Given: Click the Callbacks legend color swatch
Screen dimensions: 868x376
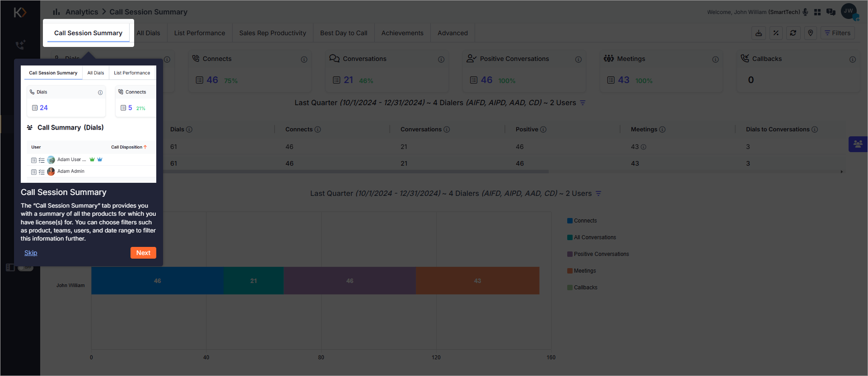Looking at the screenshot, I should tap(570, 288).
